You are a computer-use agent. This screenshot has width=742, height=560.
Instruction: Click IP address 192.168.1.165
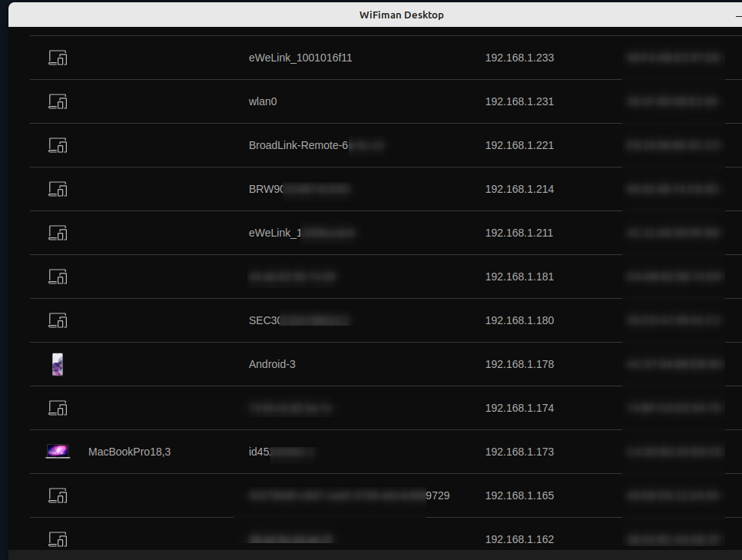click(519, 495)
